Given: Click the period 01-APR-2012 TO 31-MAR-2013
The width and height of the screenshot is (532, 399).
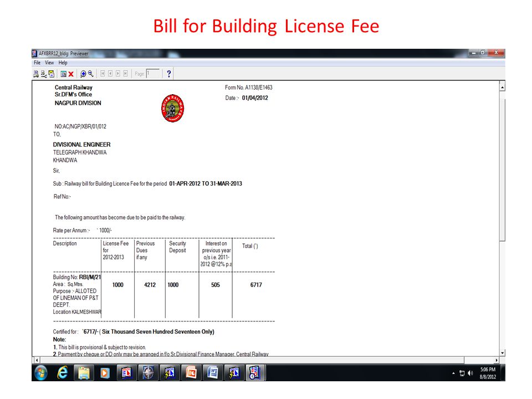Looking at the screenshot, I should click(206, 183).
